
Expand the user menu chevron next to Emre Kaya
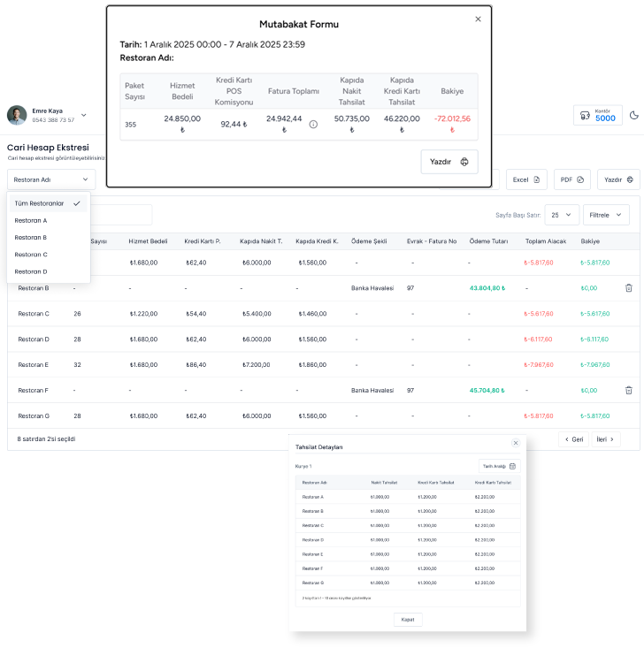point(84,115)
